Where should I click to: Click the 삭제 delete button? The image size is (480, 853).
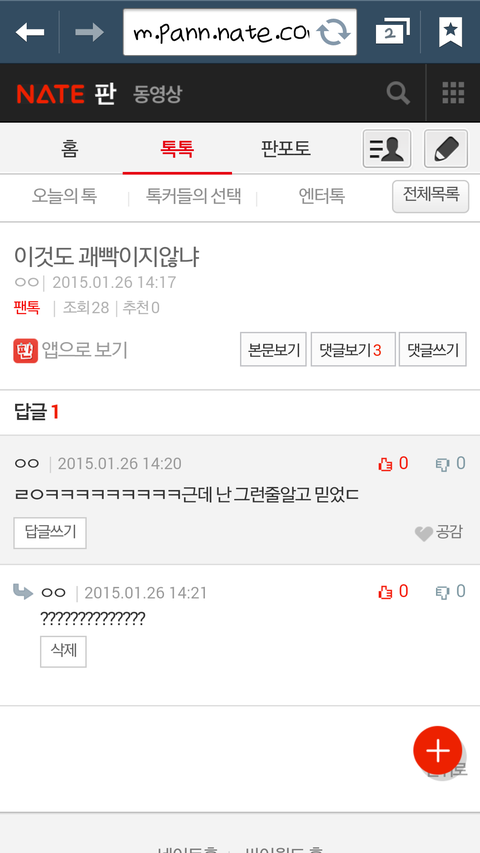tap(63, 651)
